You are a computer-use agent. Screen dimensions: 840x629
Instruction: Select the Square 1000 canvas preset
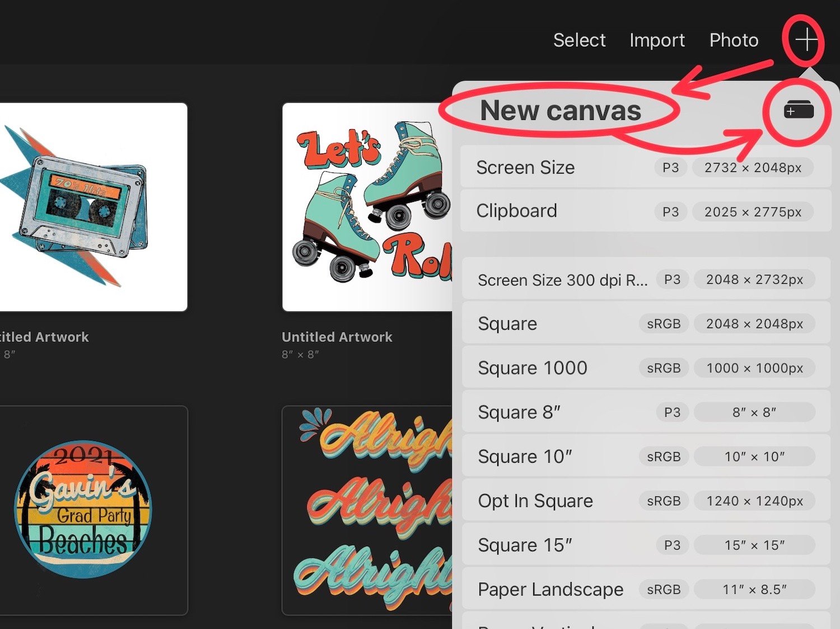(644, 368)
